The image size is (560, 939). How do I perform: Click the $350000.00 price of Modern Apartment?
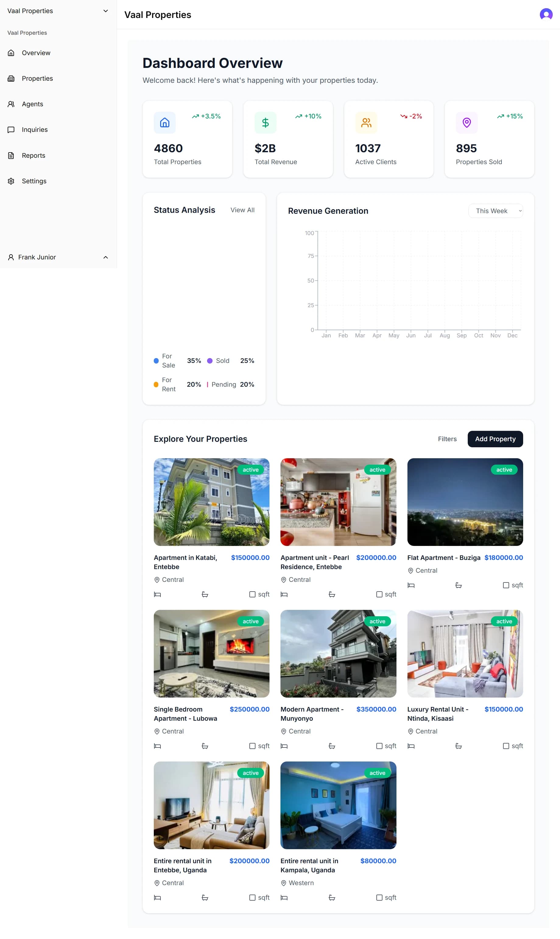click(376, 709)
